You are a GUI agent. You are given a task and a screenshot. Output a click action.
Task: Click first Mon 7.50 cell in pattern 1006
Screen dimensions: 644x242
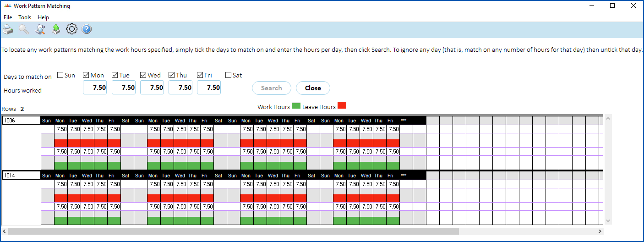point(61,129)
